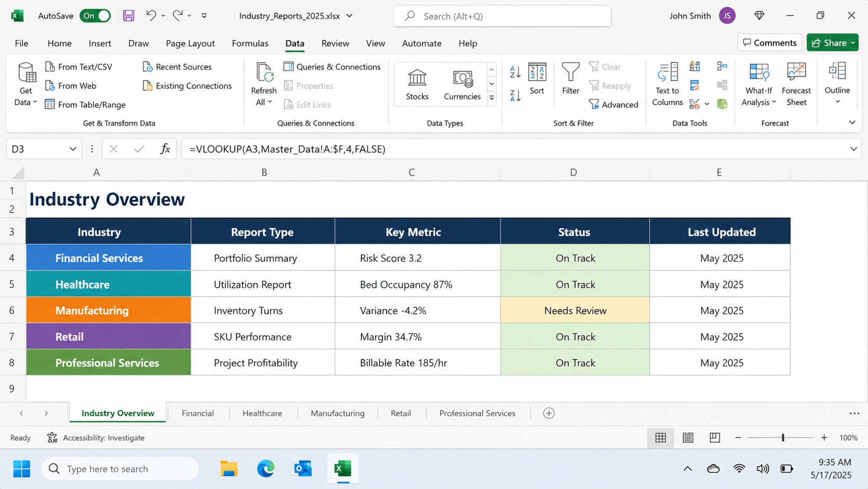868x489 pixels.
Task: Click the Share button
Action: click(832, 43)
